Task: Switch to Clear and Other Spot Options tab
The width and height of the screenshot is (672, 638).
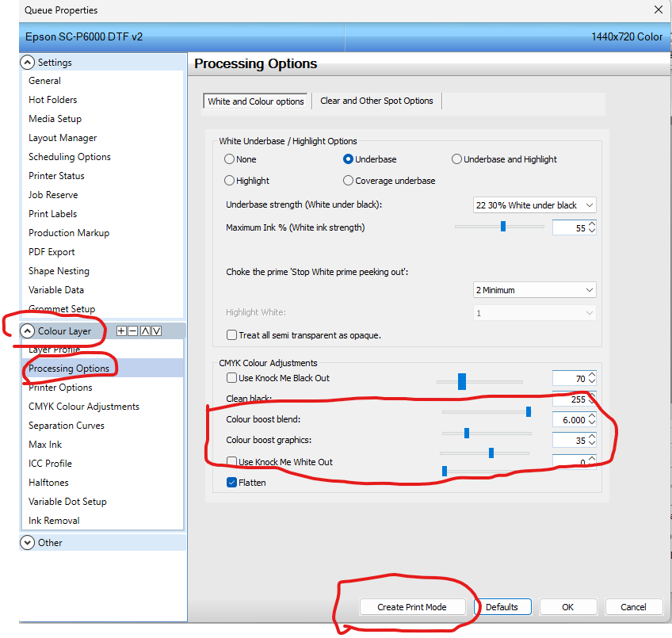Action: point(376,101)
